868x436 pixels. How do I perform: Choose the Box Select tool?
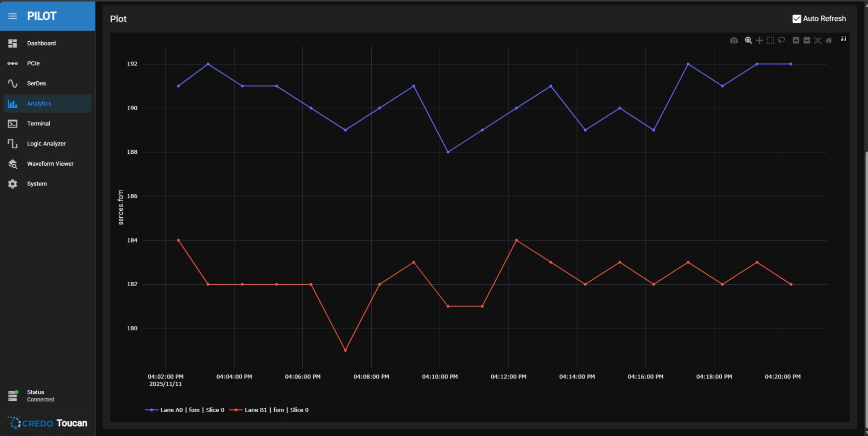(x=770, y=40)
